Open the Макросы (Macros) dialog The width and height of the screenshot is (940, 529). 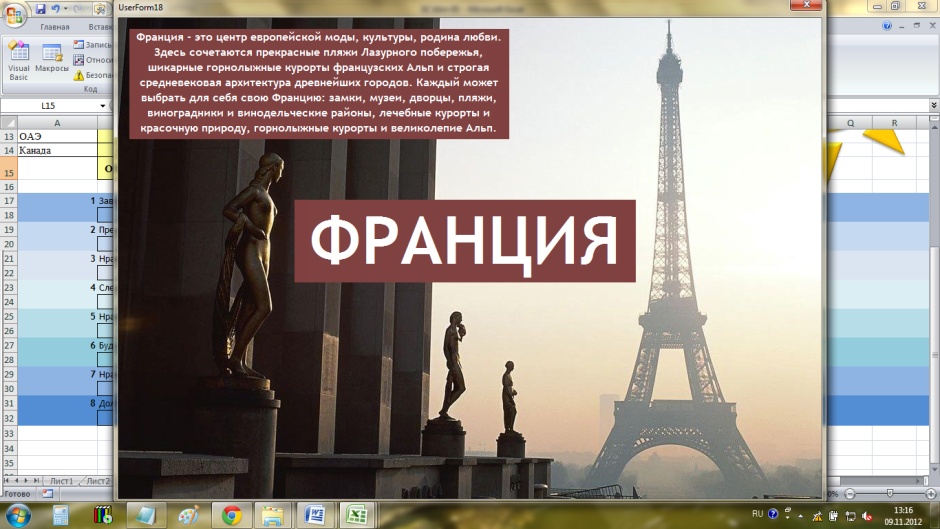pyautogui.click(x=52, y=59)
